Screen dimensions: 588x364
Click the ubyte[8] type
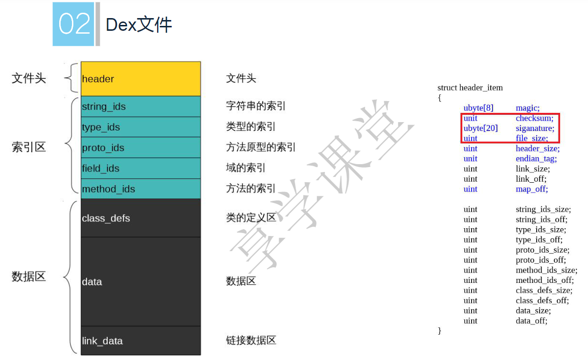(x=478, y=108)
